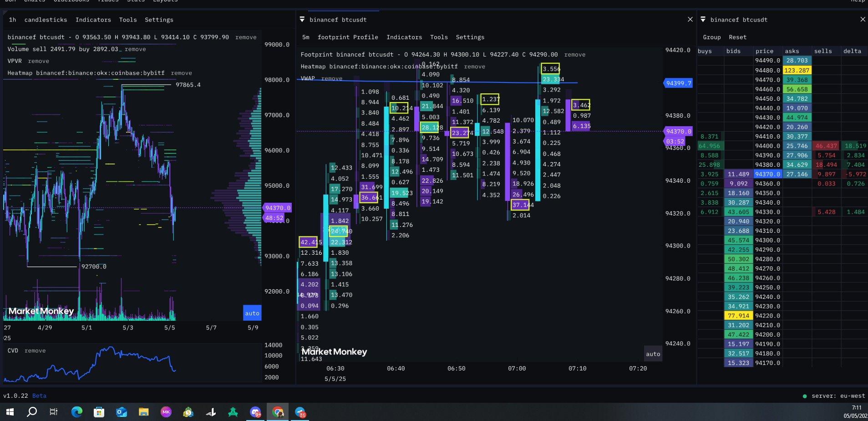Click Group in the orderbook panel
Image resolution: width=868 pixels, height=421 pixels.
click(711, 37)
